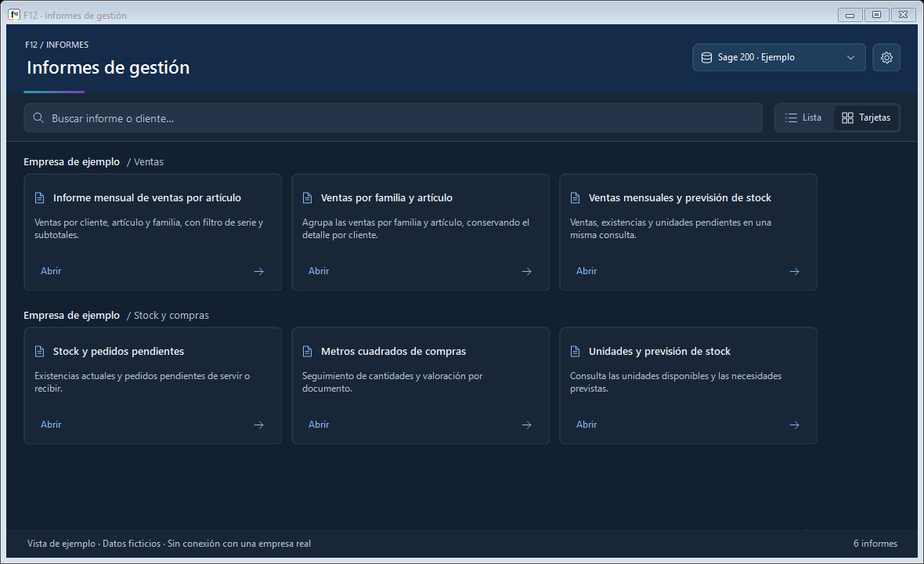The height and width of the screenshot is (564, 924).
Task: Click arrow on Ventas por familia y artículo card
Action: tap(526, 271)
